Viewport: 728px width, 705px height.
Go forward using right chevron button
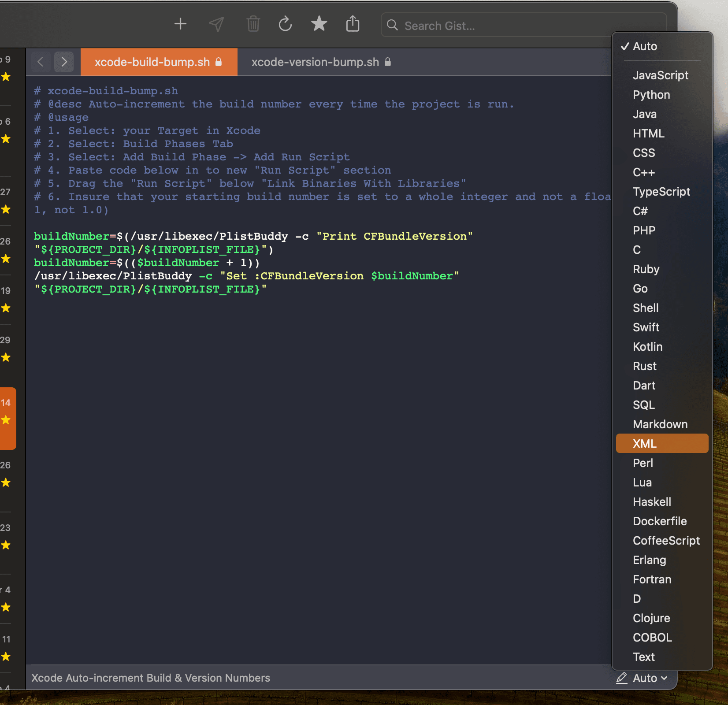[x=64, y=62]
